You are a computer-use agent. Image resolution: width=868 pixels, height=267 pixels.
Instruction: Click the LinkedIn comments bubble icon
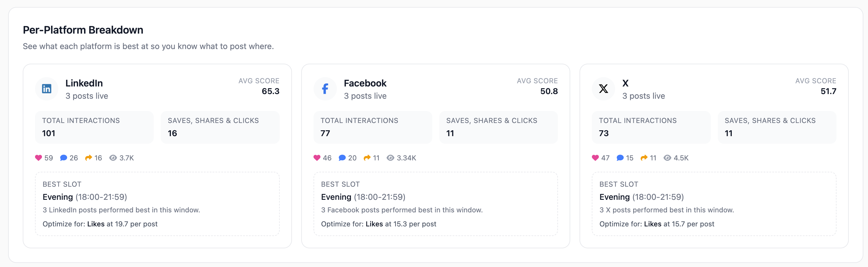pos(63,158)
